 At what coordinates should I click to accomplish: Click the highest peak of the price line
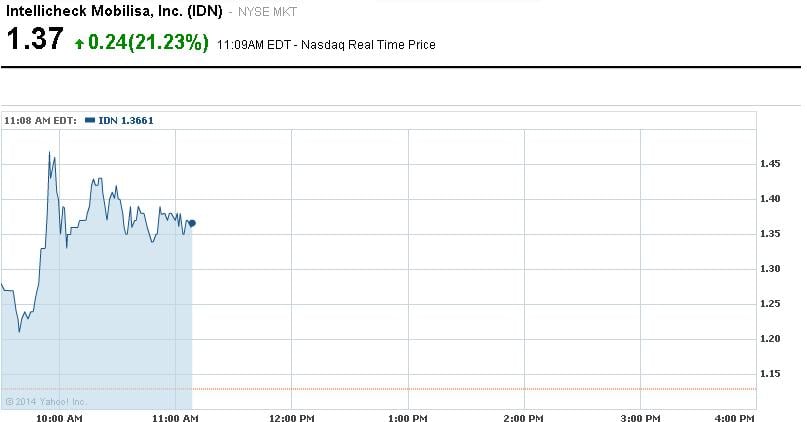[49, 152]
